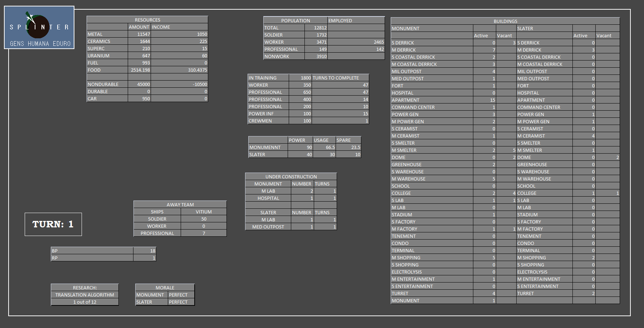This screenshot has width=644, height=328.
Task: Select the TURNS TO COMPLETE header
Action: [340, 78]
